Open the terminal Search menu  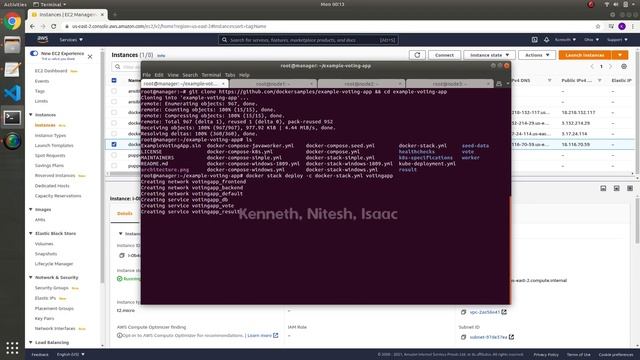[x=190, y=75]
